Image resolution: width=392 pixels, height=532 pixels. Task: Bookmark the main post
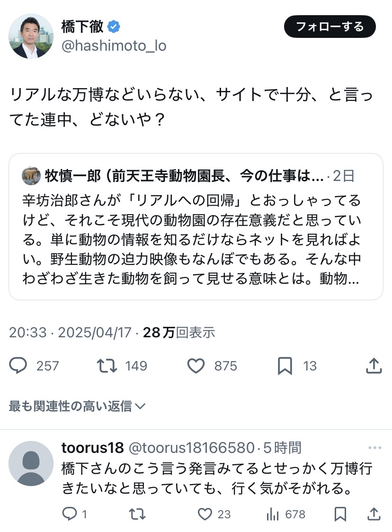285,366
